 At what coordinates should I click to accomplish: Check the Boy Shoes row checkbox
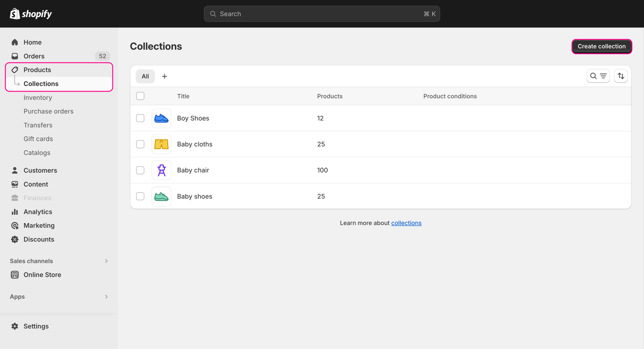click(x=140, y=118)
